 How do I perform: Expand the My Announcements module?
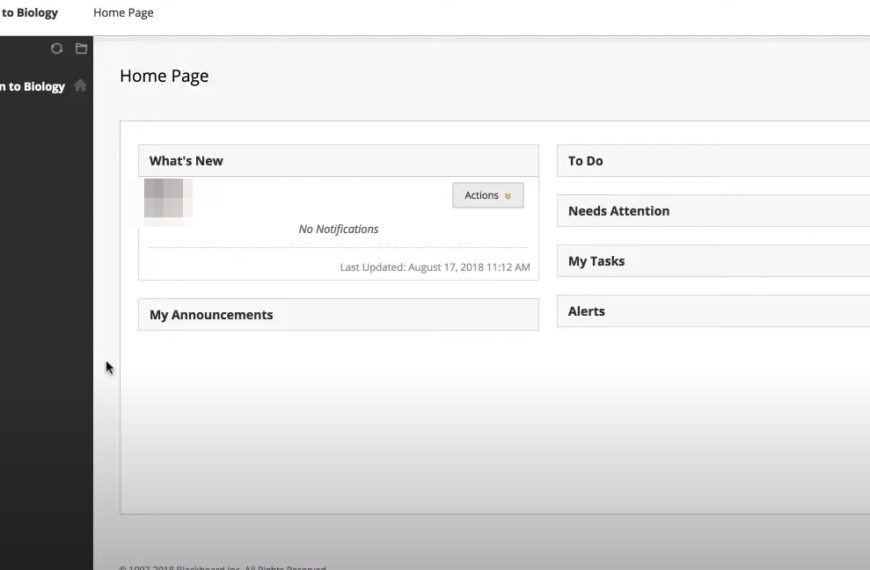click(x=211, y=315)
